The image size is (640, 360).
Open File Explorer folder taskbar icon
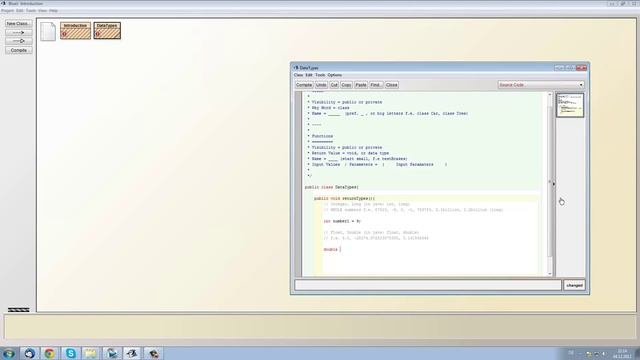point(91,353)
